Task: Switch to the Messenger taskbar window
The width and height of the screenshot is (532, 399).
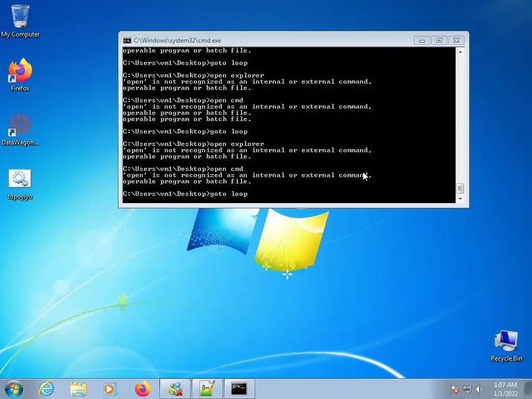Action: point(175,389)
